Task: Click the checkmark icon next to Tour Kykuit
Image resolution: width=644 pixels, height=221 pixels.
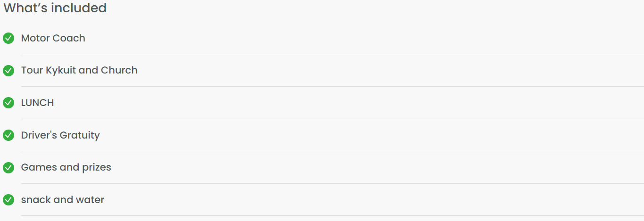Action: [x=8, y=71]
